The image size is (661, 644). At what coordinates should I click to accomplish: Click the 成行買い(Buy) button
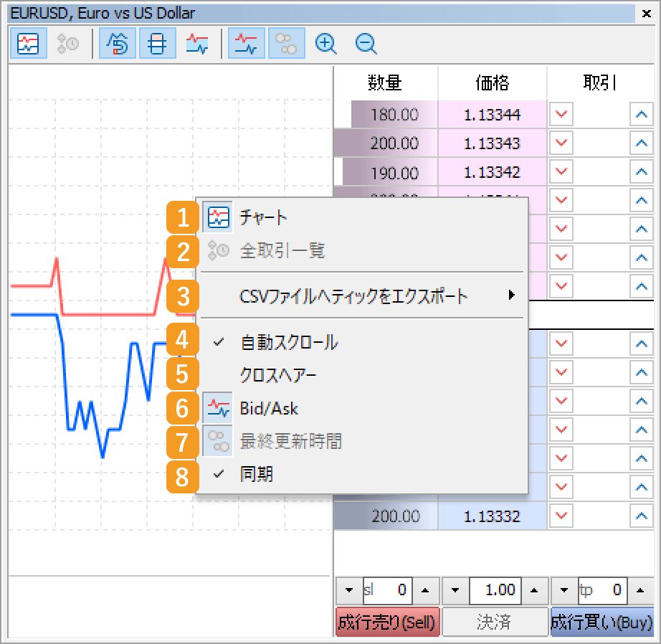coord(602,622)
